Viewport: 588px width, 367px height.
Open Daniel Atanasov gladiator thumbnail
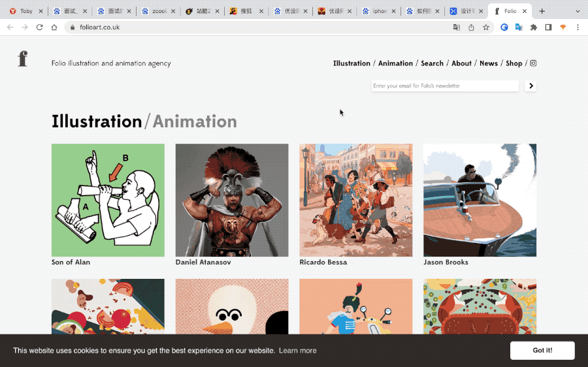coord(232,200)
